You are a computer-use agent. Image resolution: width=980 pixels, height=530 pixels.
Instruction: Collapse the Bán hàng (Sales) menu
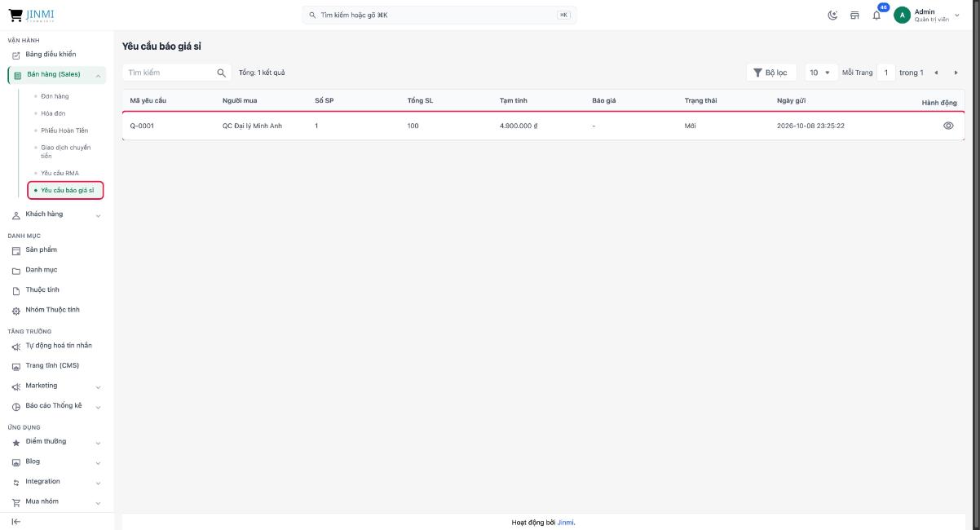(x=98, y=76)
